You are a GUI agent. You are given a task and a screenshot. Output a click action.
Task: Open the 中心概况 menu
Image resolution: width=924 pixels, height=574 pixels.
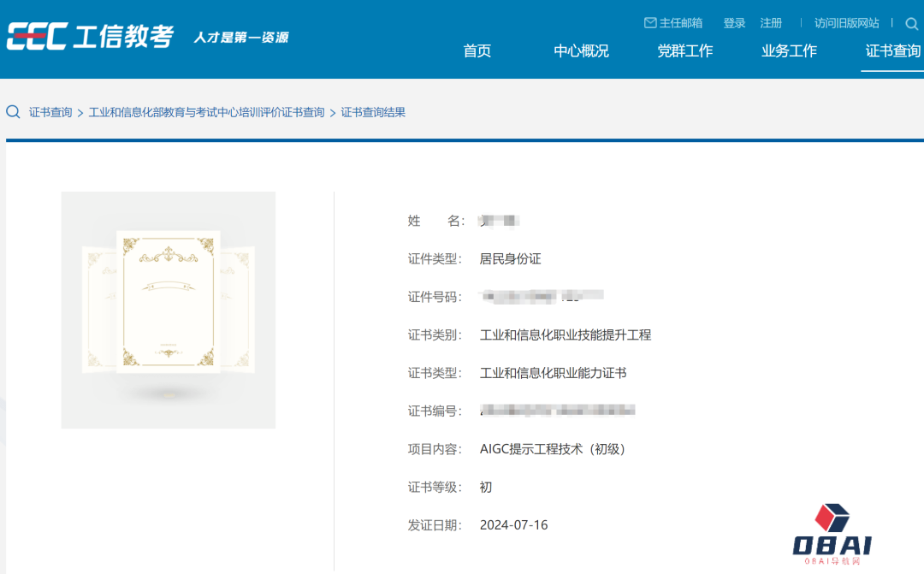(581, 51)
